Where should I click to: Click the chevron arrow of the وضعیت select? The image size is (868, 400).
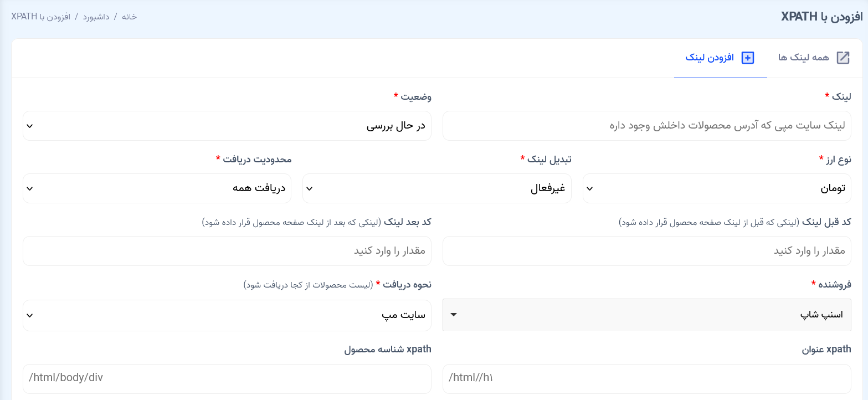click(30, 126)
